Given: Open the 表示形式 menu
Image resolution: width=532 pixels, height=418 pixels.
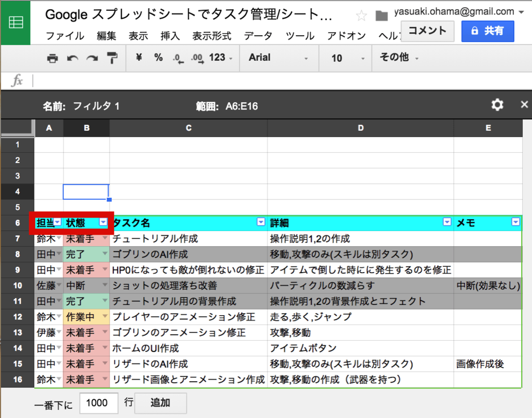Looking at the screenshot, I should [212, 36].
